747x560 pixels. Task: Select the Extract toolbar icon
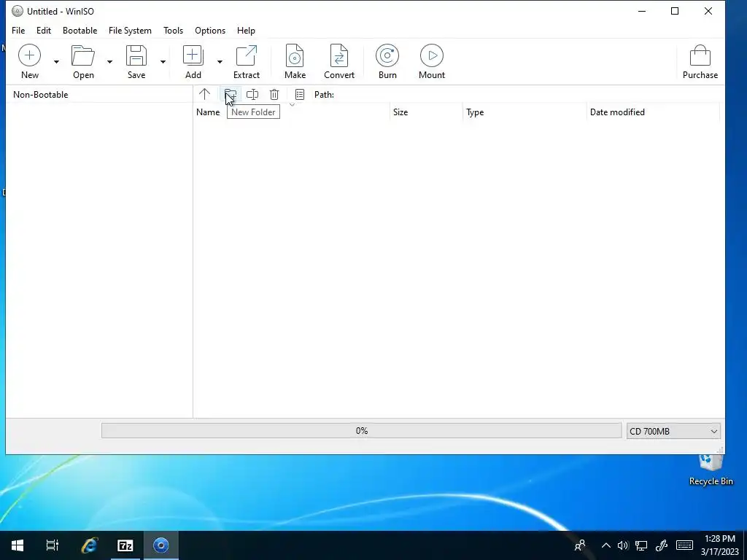pyautogui.click(x=247, y=55)
